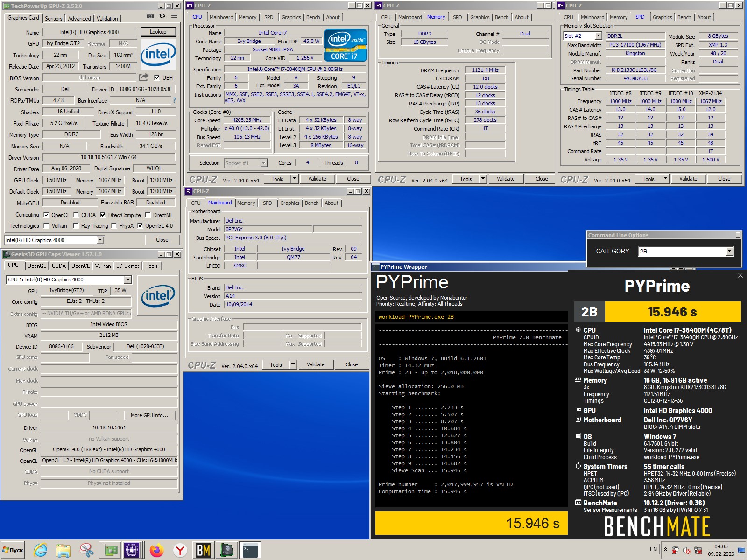The width and height of the screenshot is (747, 560).
Task: Open the CATEGORY 2B dropdown
Action: point(729,252)
